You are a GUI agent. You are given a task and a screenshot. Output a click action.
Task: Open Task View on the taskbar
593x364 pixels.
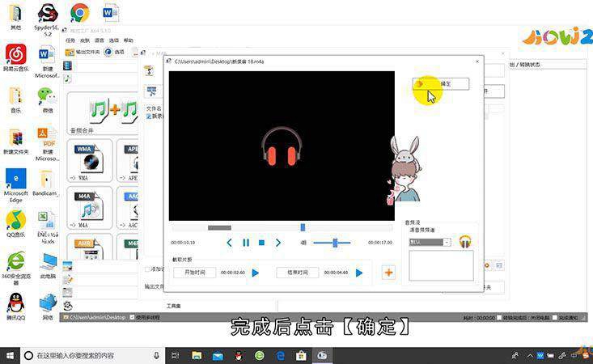(x=175, y=356)
